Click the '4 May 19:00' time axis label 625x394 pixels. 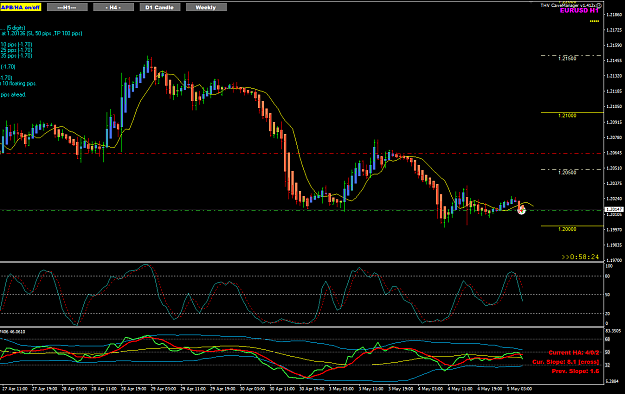coord(490,389)
